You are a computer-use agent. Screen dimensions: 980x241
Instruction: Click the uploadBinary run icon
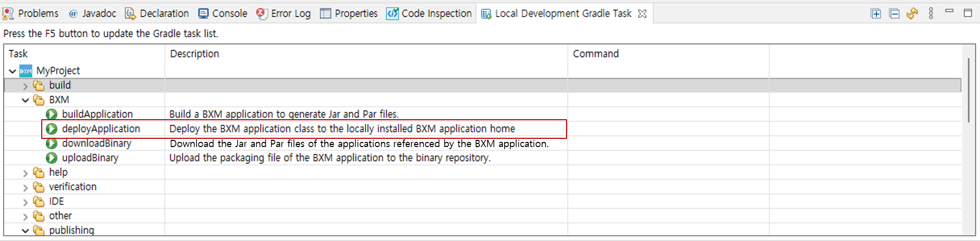point(52,158)
